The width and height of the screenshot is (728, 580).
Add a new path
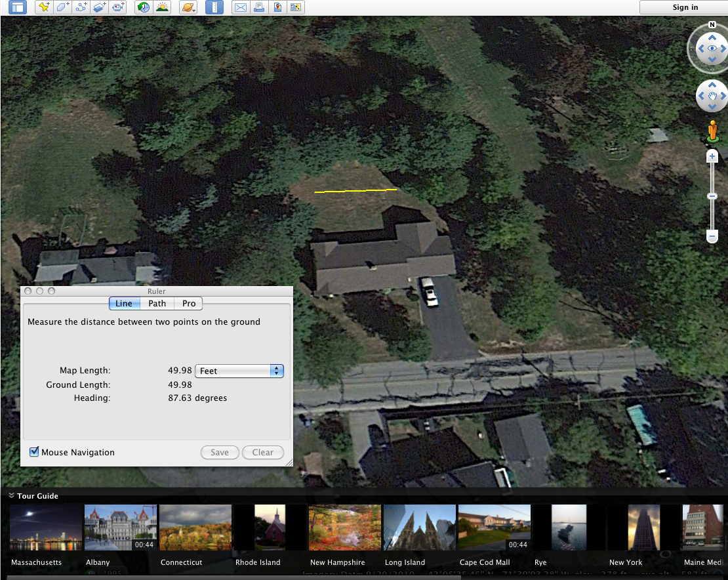pyautogui.click(x=81, y=7)
